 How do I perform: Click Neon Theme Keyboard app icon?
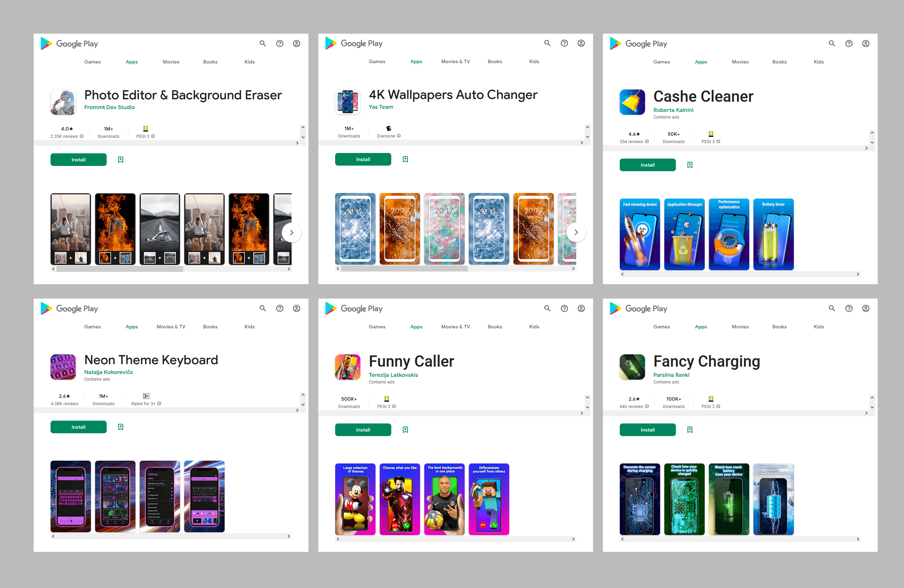(x=63, y=367)
